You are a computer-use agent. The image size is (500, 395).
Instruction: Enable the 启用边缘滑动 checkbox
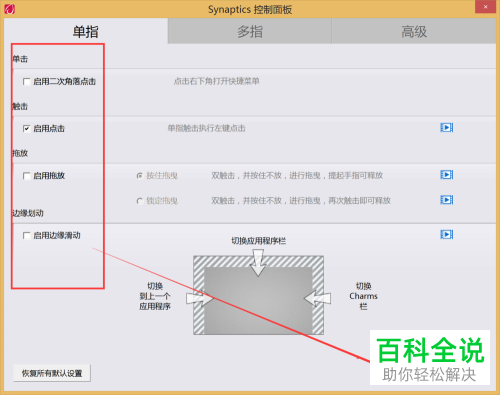26,236
